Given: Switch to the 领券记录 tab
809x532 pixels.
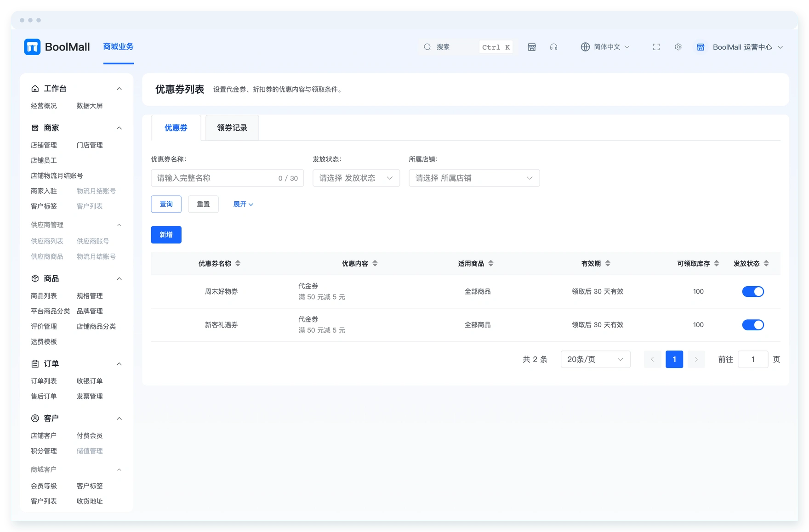Looking at the screenshot, I should click(232, 128).
